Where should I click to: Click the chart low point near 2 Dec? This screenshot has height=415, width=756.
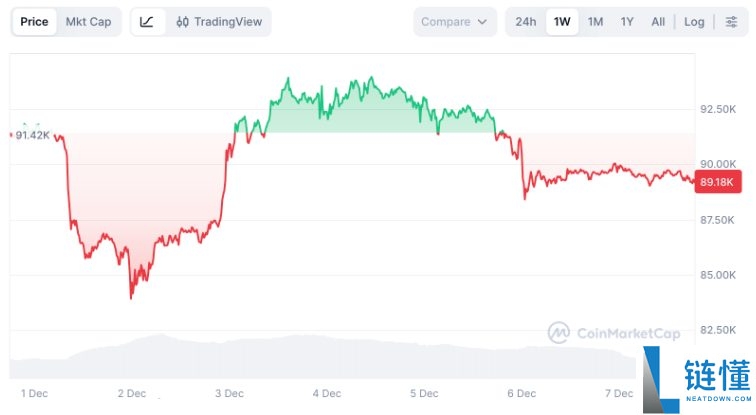(x=131, y=297)
